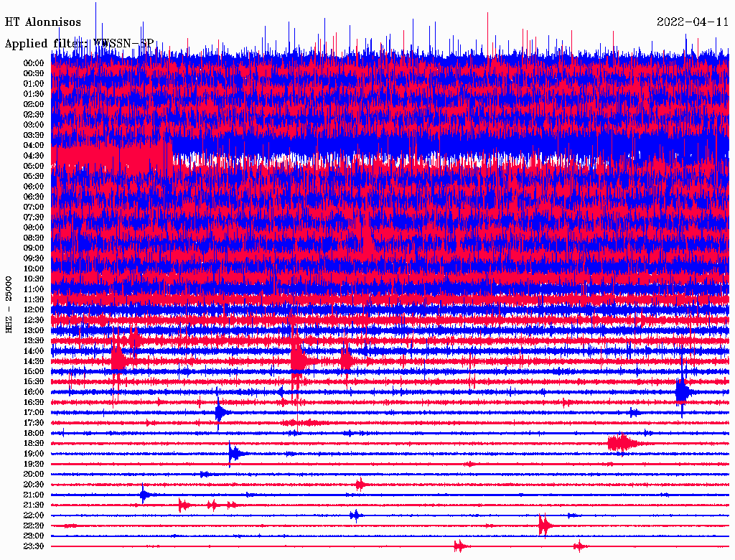Viewport: 735px width, 560px height.
Task: Select the 01:30 time label
Action: pos(34,94)
